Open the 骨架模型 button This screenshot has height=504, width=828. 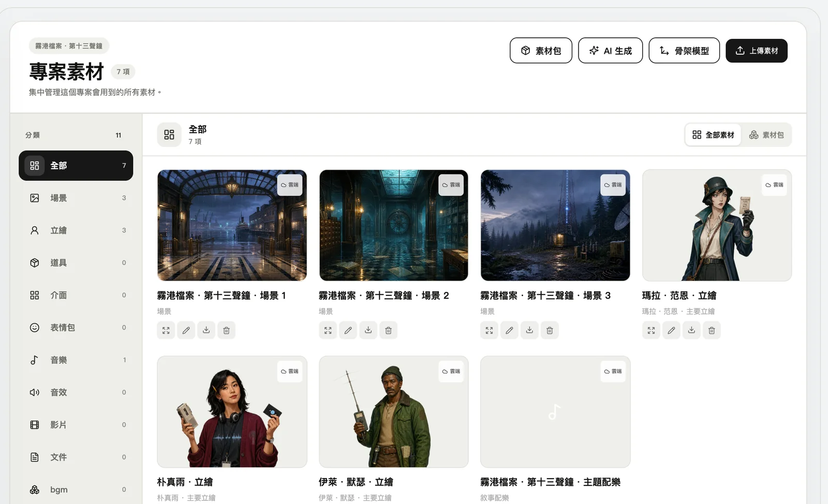684,51
